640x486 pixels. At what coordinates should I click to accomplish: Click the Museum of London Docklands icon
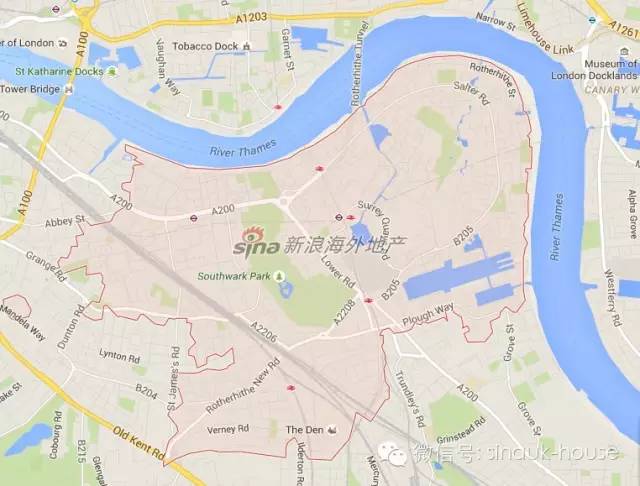(x=624, y=52)
